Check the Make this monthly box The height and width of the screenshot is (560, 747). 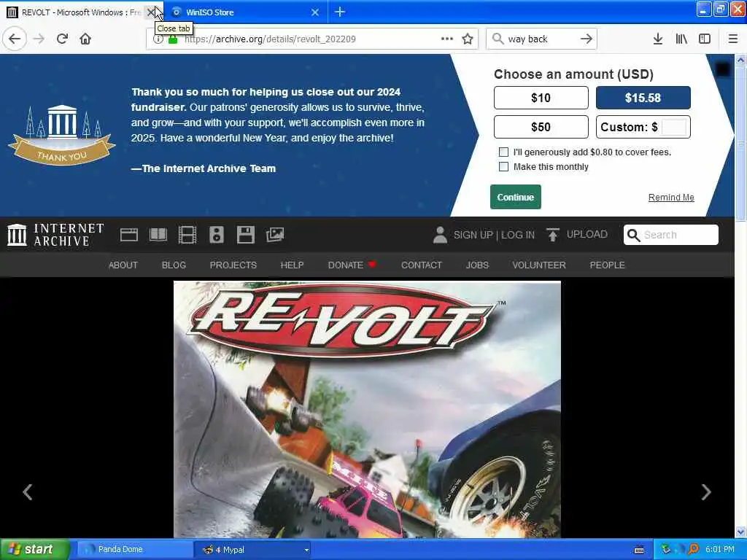pyautogui.click(x=503, y=167)
